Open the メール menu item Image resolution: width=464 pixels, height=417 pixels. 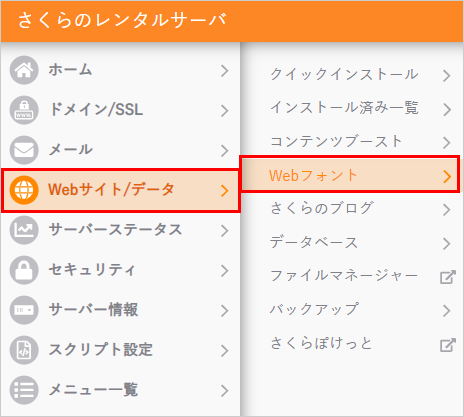click(x=120, y=150)
